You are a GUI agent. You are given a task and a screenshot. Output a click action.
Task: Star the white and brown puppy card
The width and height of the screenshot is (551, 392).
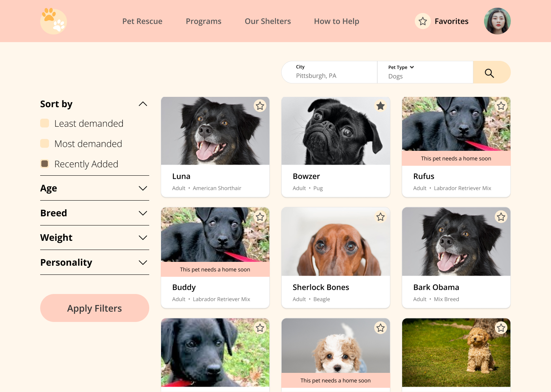pyautogui.click(x=380, y=328)
